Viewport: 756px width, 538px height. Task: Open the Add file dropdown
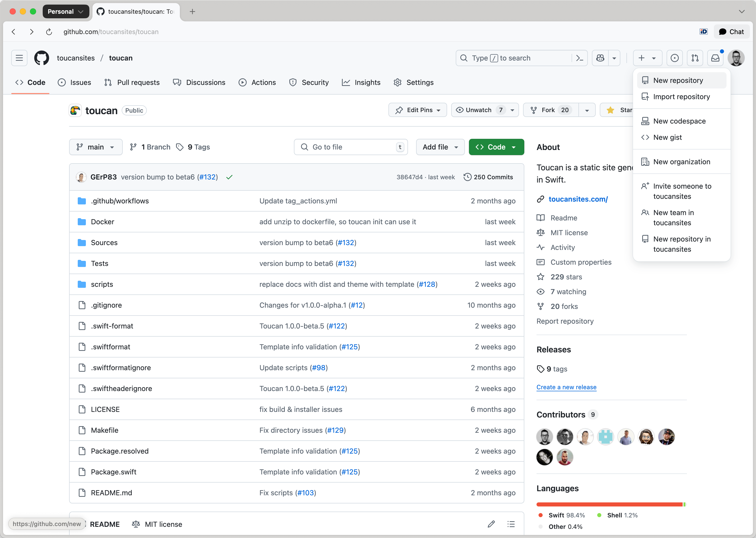(x=440, y=147)
